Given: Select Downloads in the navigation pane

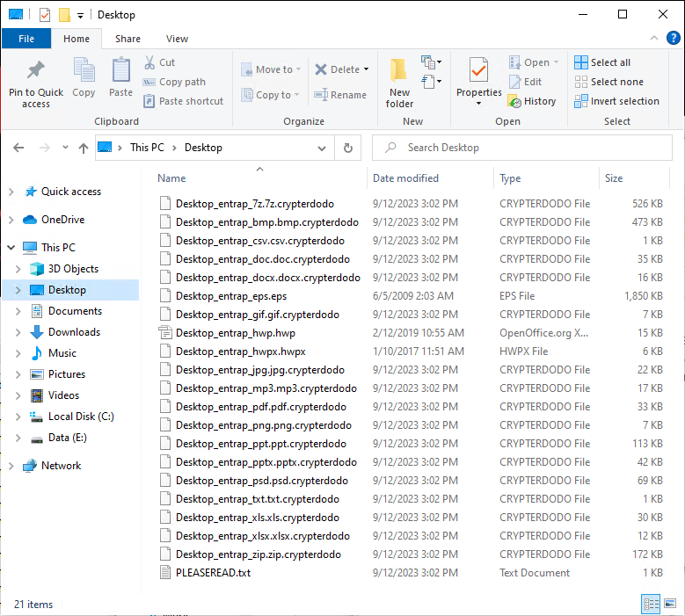Looking at the screenshot, I should (74, 332).
